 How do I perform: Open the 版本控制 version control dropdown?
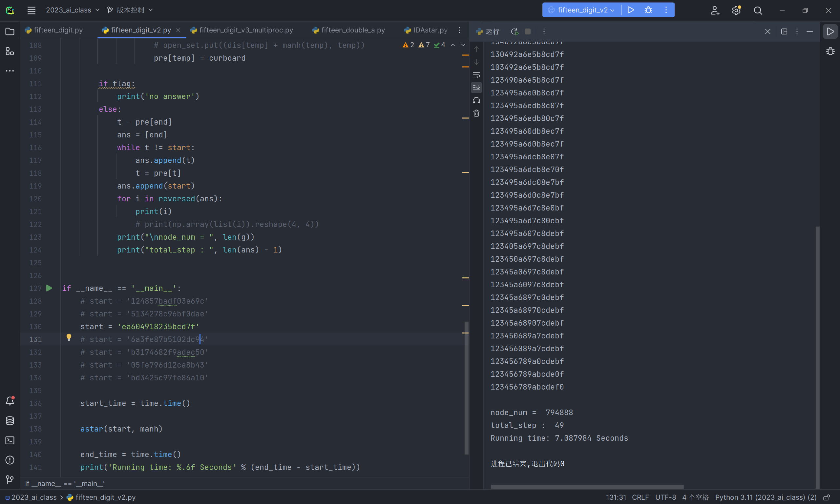click(x=130, y=10)
